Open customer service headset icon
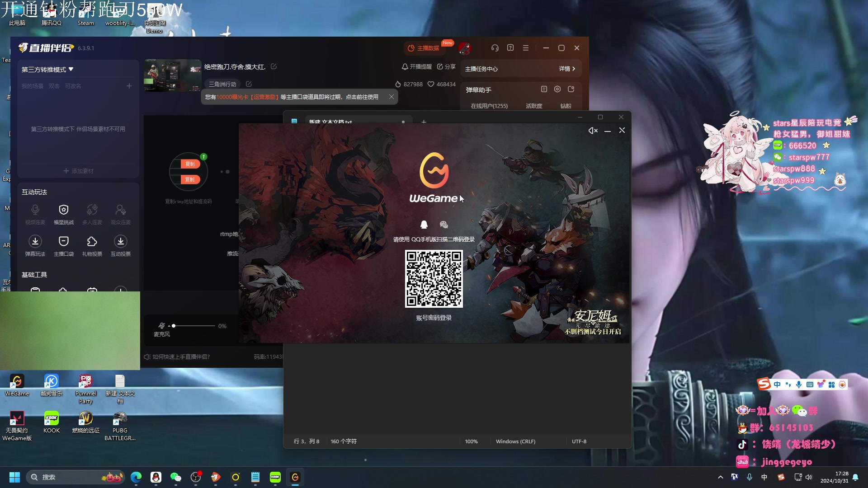The width and height of the screenshot is (868, 488). [495, 48]
